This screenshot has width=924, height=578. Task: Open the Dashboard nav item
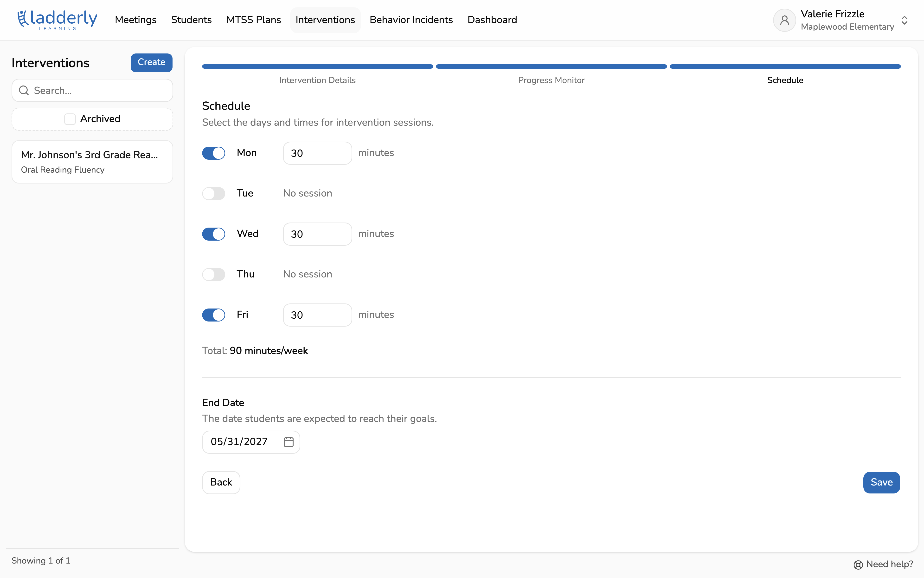click(492, 20)
